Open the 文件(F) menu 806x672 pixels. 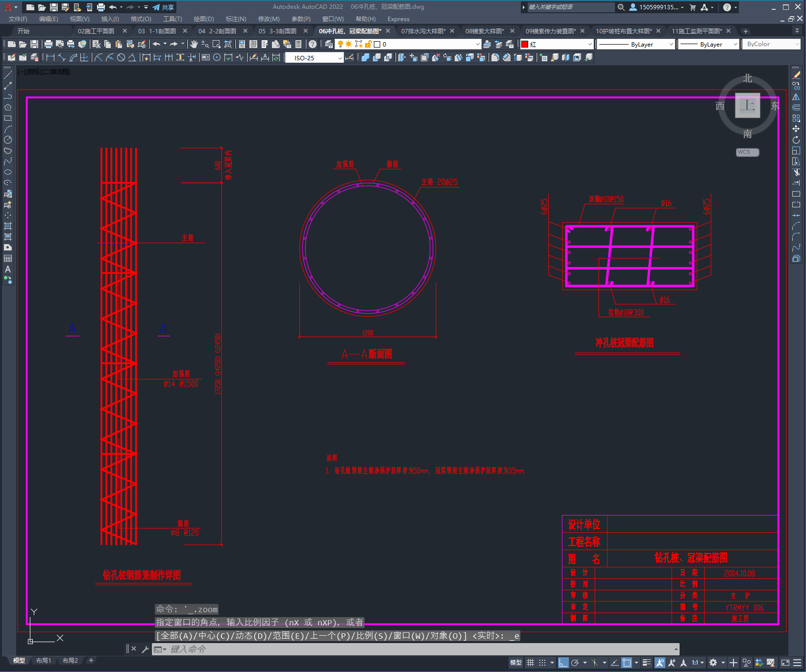[x=18, y=19]
